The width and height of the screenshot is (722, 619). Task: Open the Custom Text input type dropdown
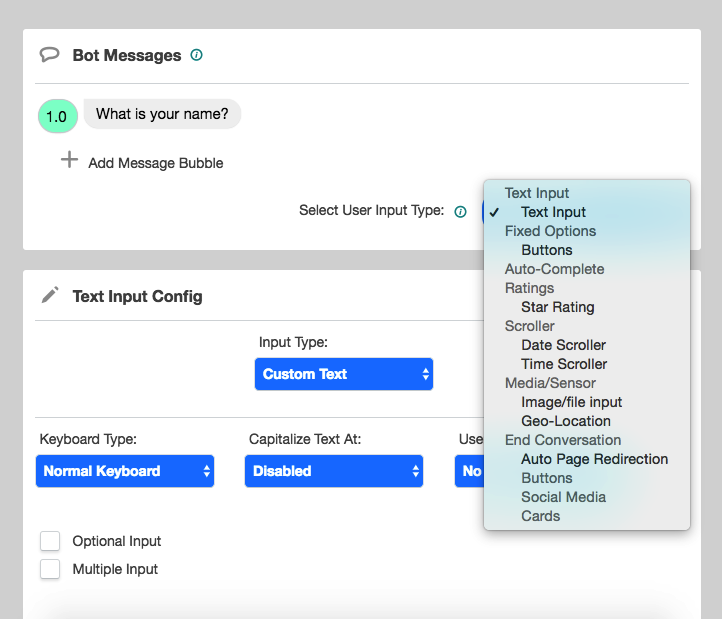tap(344, 374)
